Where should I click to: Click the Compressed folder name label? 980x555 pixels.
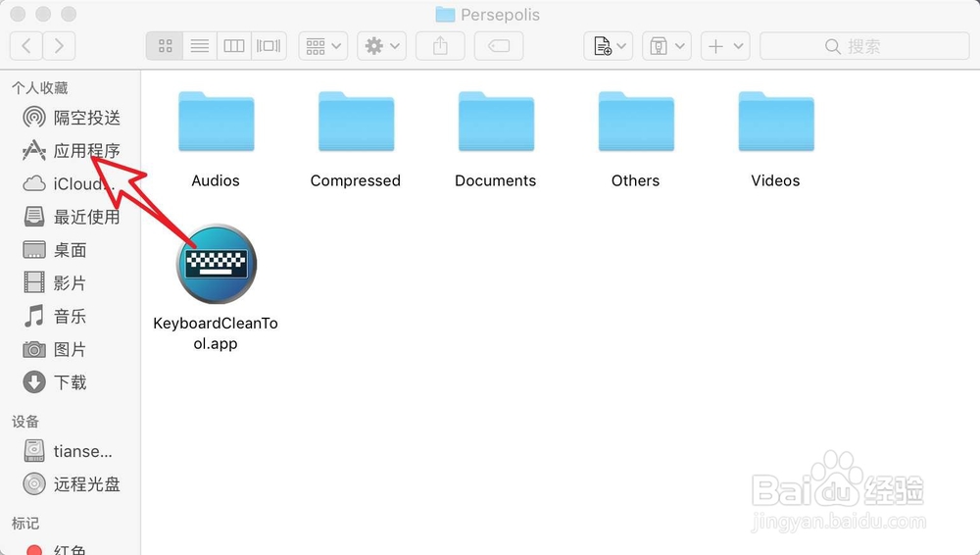(x=356, y=180)
